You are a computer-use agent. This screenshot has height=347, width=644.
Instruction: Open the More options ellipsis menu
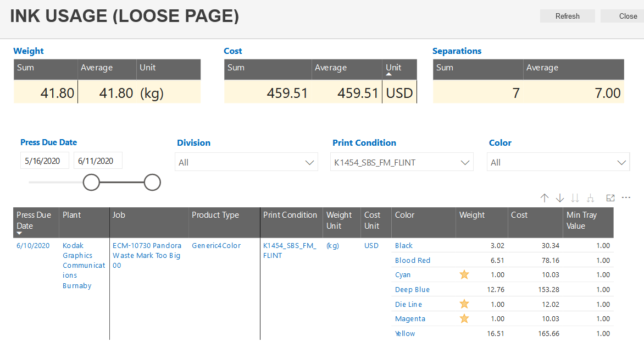626,198
